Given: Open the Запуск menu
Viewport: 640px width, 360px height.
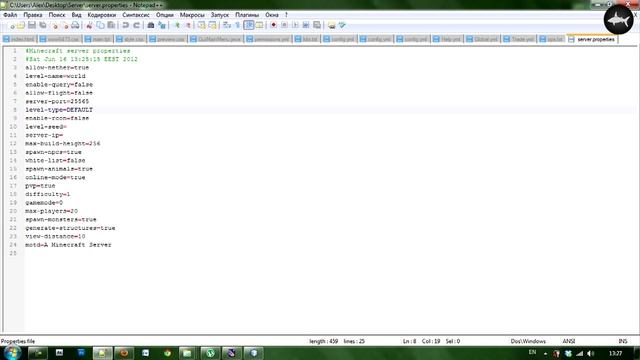Looking at the screenshot, I should tap(220, 15).
